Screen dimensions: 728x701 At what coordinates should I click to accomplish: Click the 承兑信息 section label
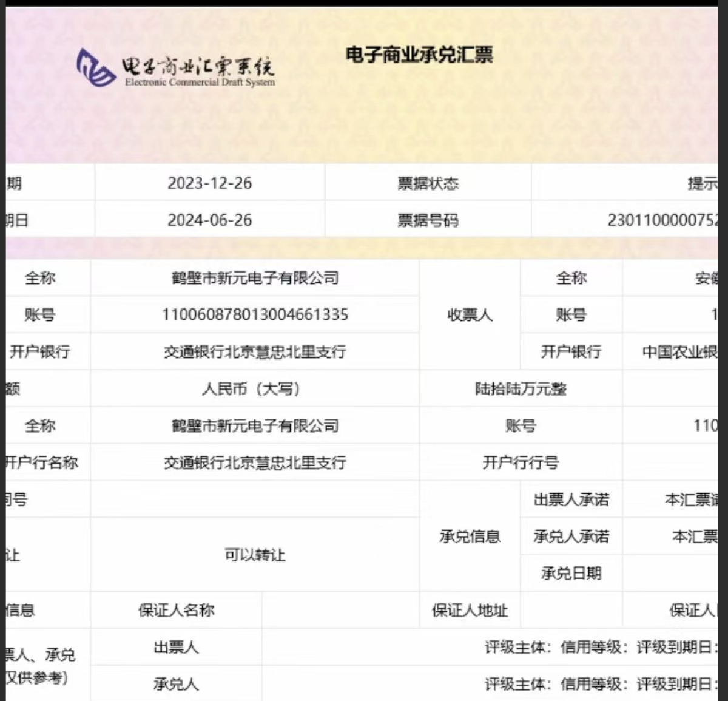coord(470,537)
